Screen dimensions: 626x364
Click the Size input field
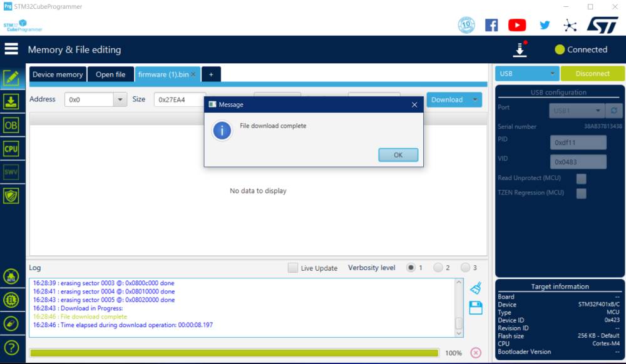tap(179, 99)
